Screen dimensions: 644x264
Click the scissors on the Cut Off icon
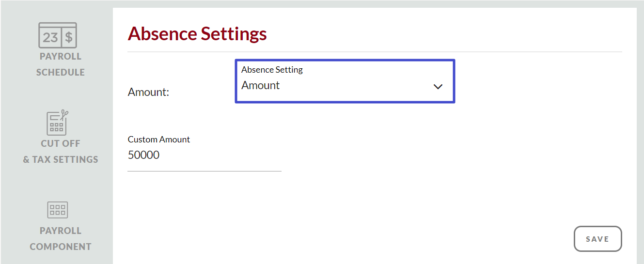[x=63, y=115]
